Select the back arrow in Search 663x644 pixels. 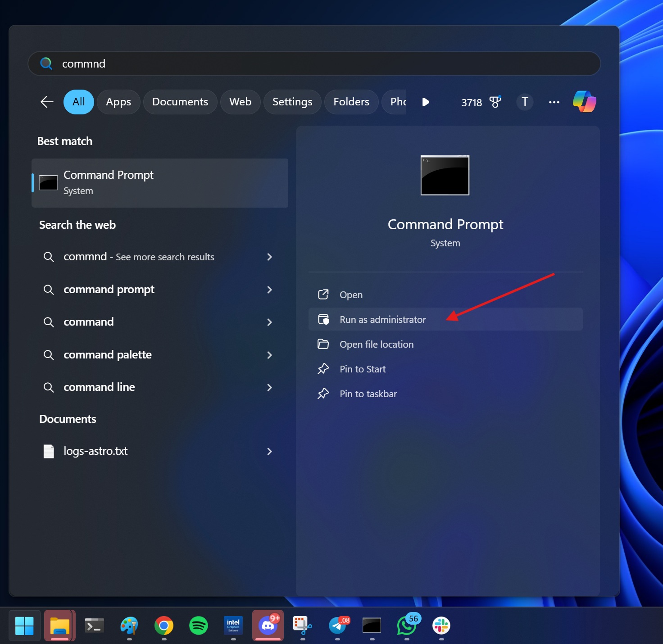(x=46, y=102)
